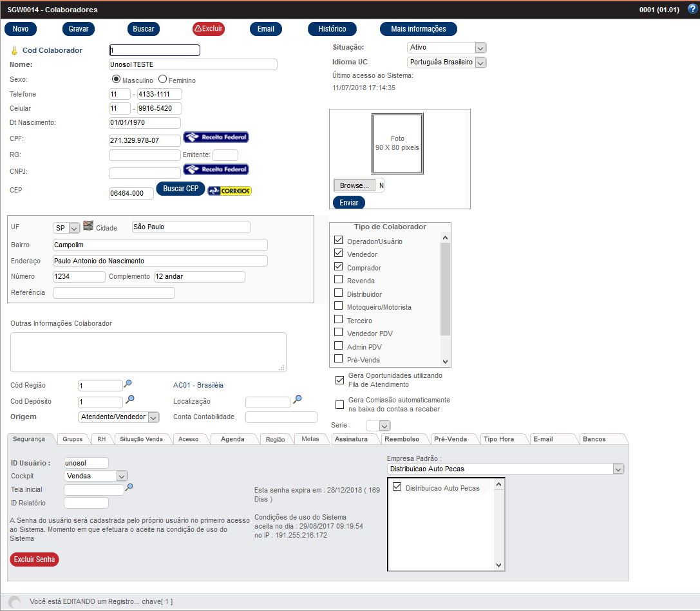The image size is (700, 611).
Task: Open the Origem dropdown
Action: coord(153,417)
